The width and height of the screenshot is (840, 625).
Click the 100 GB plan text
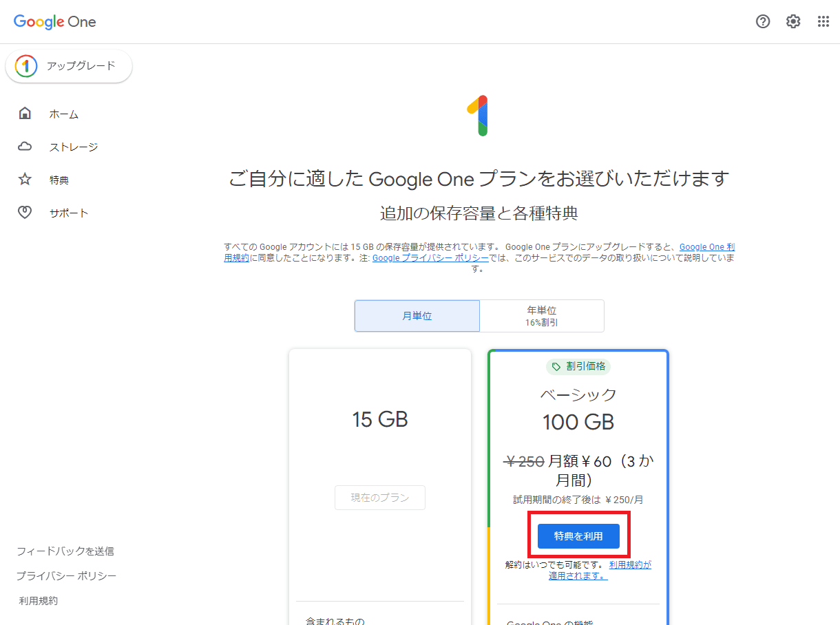[x=578, y=422]
